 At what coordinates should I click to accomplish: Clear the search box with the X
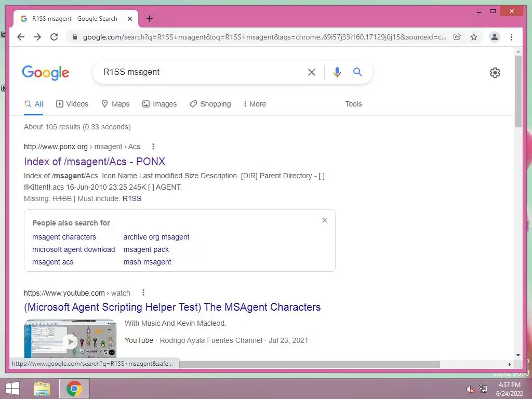[312, 72]
